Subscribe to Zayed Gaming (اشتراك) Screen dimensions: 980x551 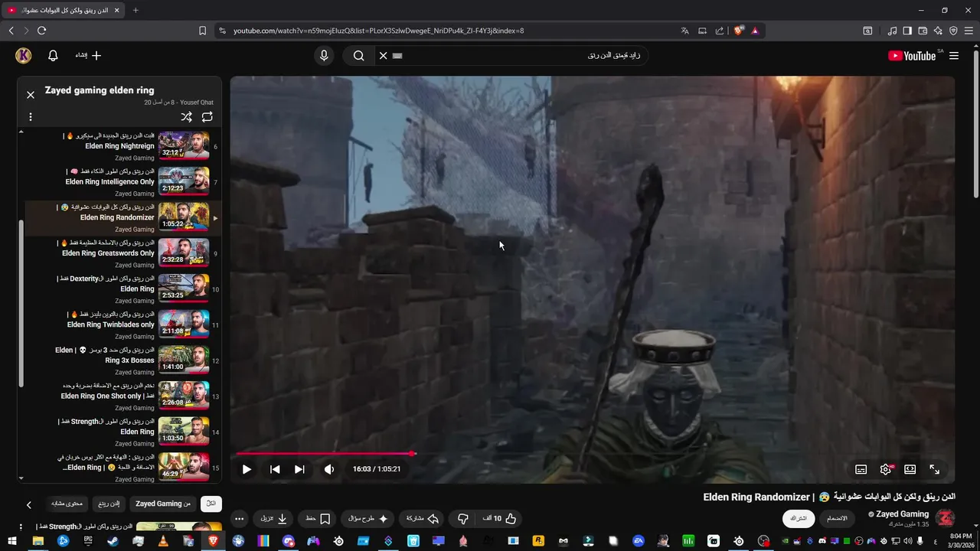coord(799,519)
